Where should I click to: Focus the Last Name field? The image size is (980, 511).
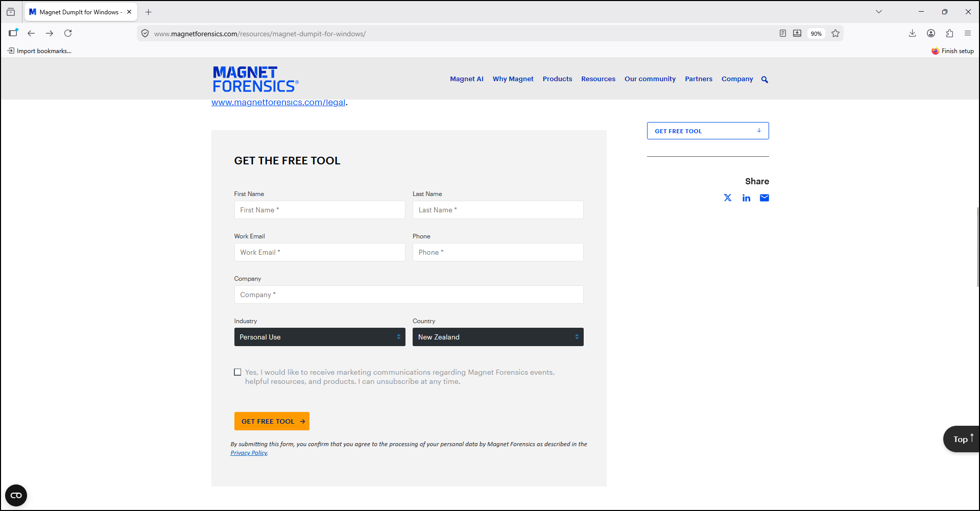click(498, 210)
